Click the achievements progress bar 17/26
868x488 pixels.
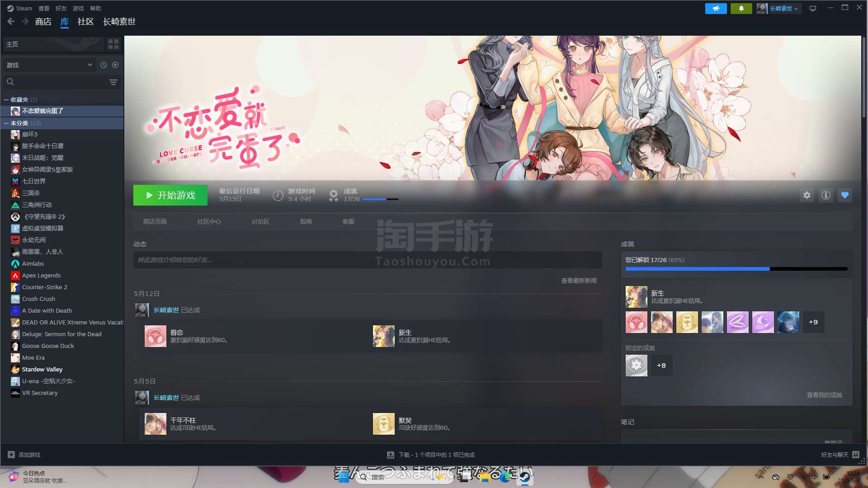(736, 269)
